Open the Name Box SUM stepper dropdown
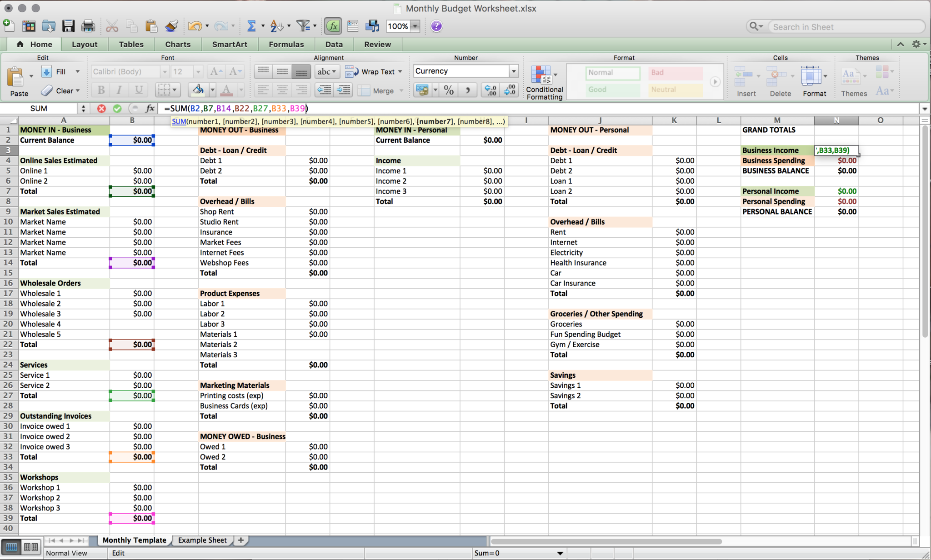931x560 pixels. (x=83, y=108)
